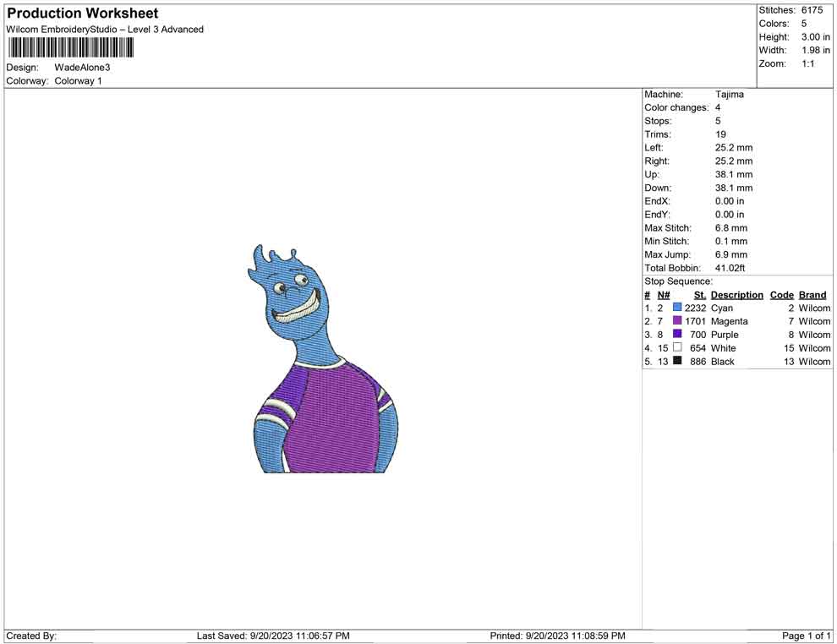
Task: Click the Cyan color swatch
Action: coord(677,308)
